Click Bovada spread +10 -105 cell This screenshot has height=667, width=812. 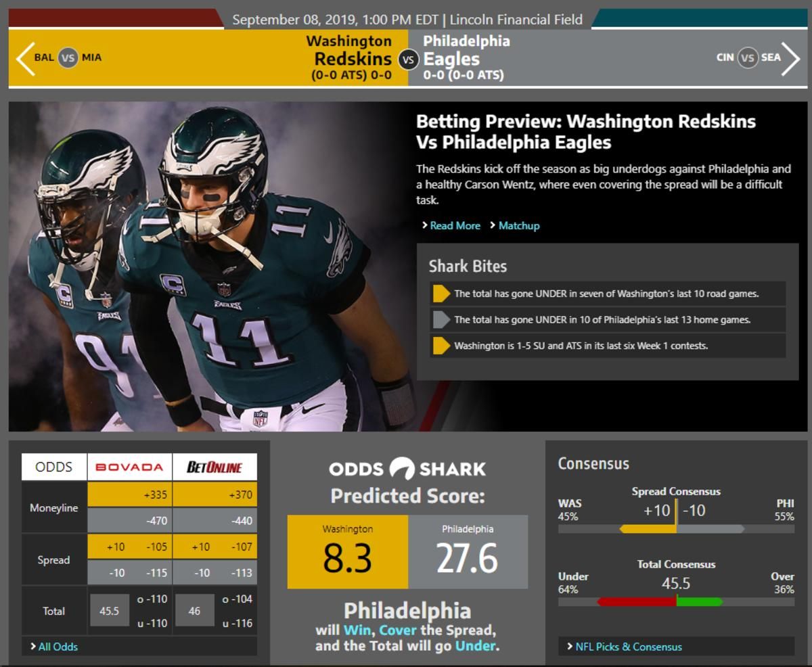pos(129,547)
